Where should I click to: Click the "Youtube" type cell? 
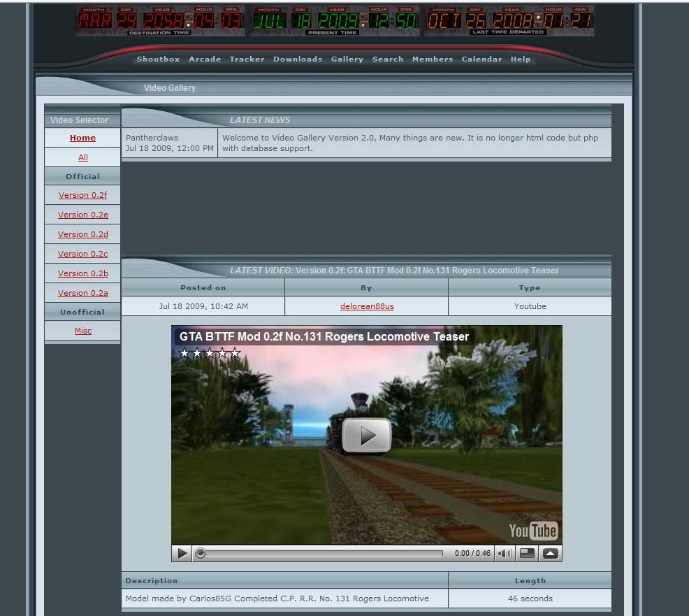[x=530, y=306]
